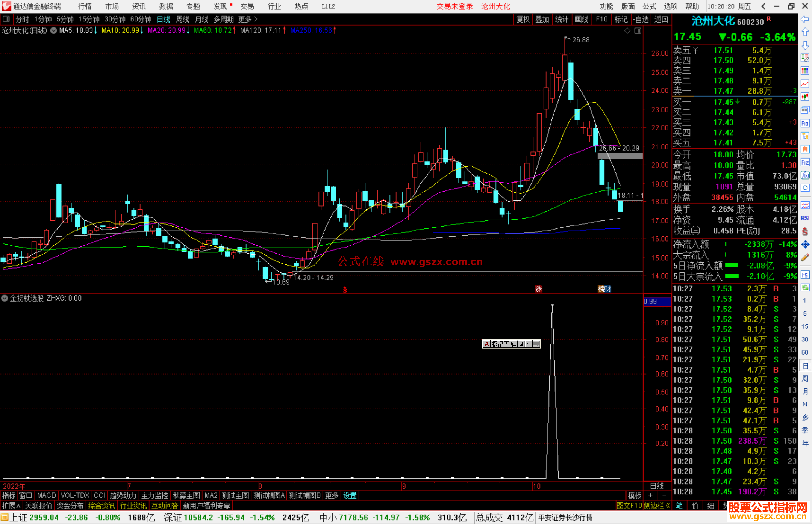Click the 复权 button

[x=523, y=19]
